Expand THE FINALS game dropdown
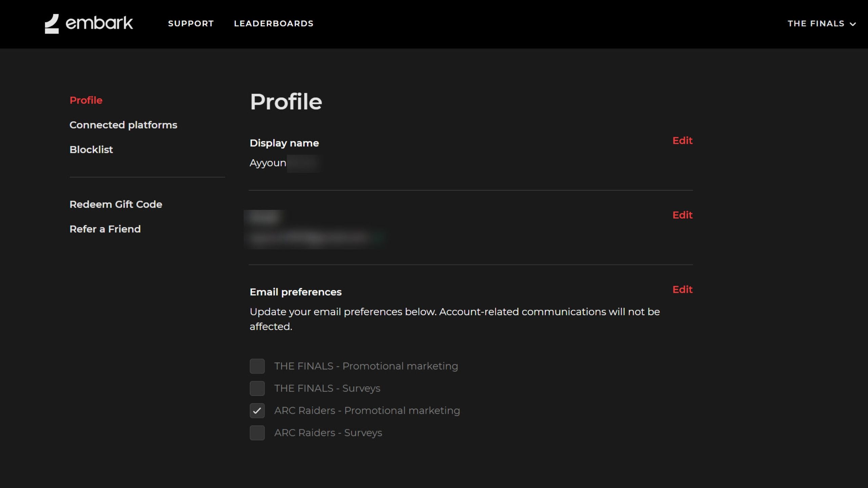 tap(816, 24)
